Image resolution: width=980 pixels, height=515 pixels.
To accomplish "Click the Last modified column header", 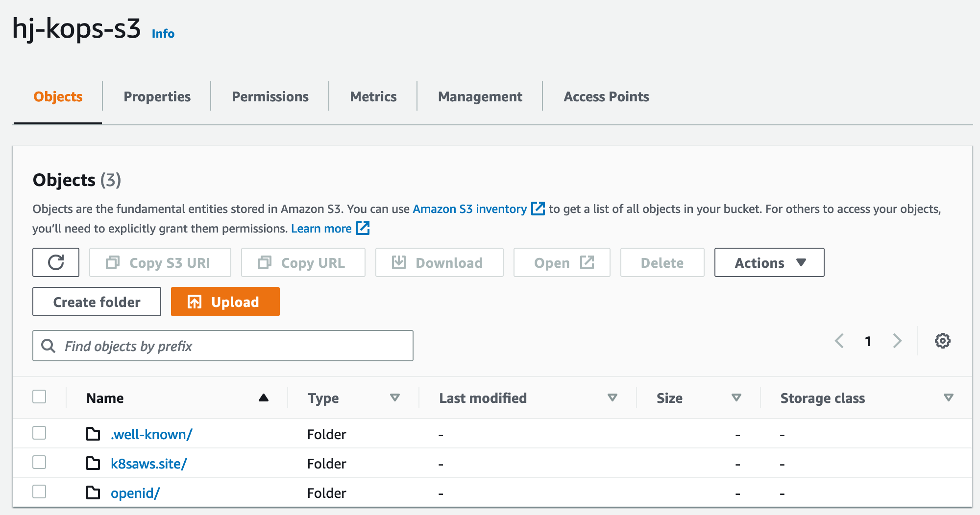I will pos(483,398).
